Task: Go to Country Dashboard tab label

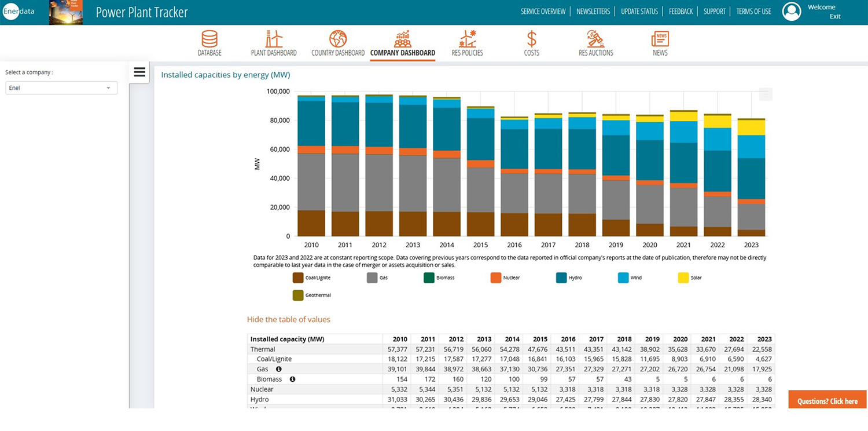Action: (x=338, y=53)
